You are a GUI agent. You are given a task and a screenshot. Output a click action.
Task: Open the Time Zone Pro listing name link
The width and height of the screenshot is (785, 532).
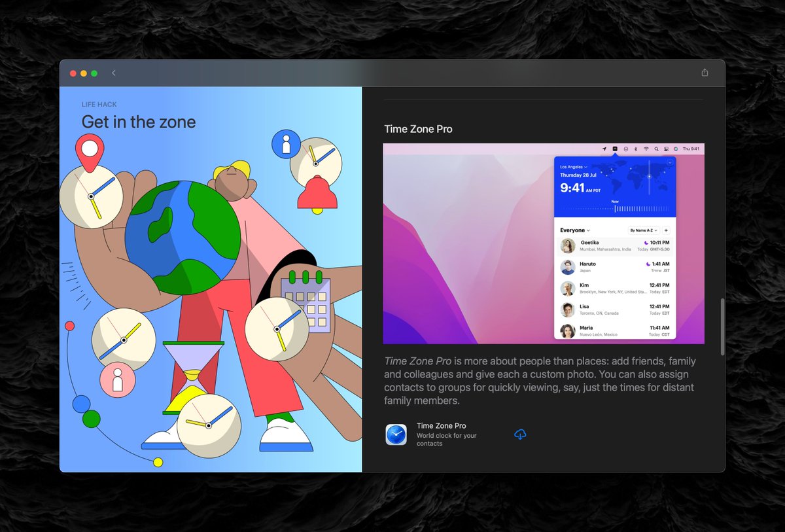(x=442, y=426)
